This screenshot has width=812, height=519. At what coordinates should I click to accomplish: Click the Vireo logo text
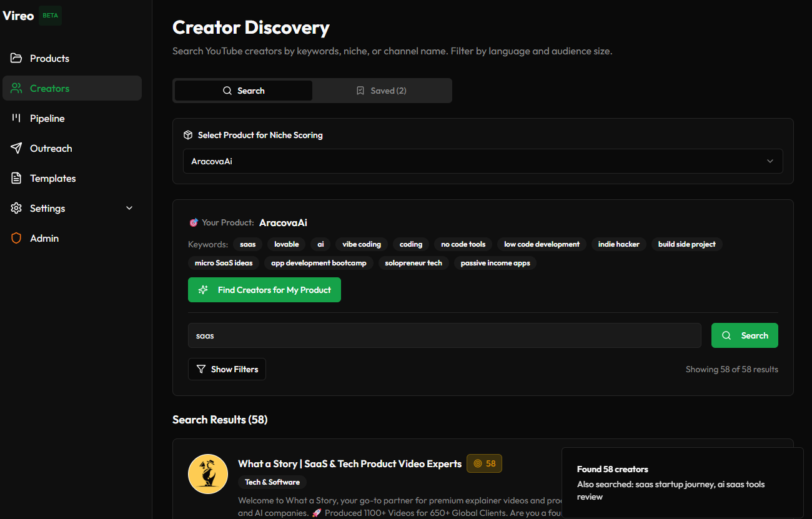pyautogui.click(x=18, y=16)
